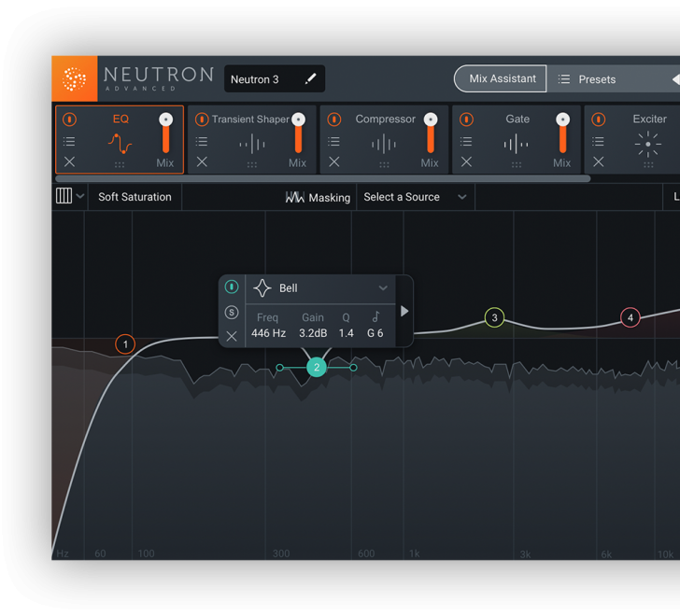Click the 446 Hz frequency value

click(x=268, y=333)
